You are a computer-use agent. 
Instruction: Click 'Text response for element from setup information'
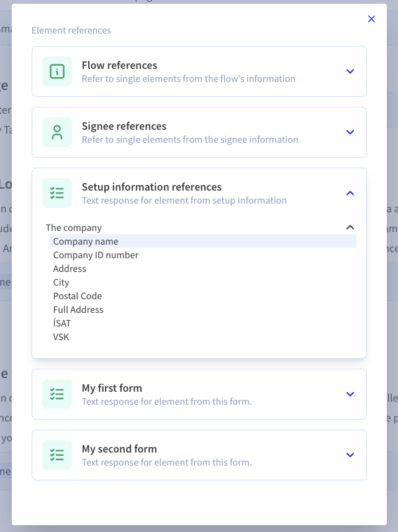184,201
